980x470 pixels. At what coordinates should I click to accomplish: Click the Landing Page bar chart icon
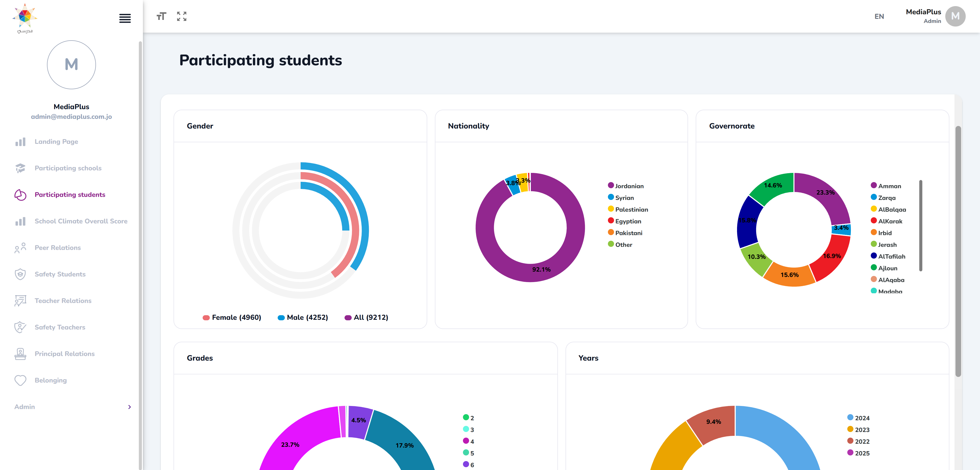point(20,142)
